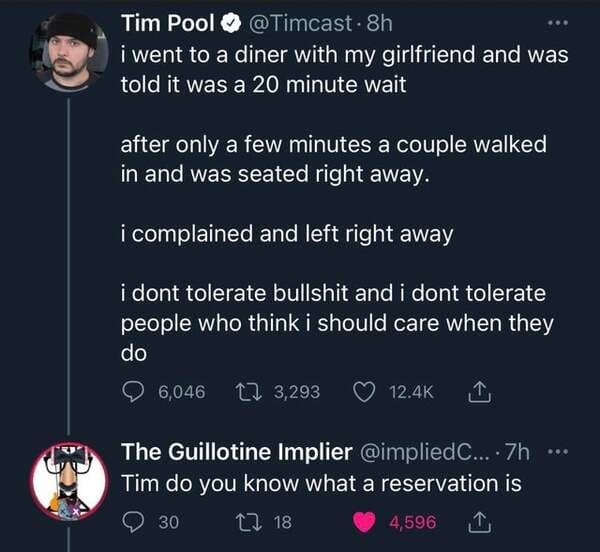Click the verified badge next to Tim Pool
Screen dimensions: 600x552
click(231, 24)
